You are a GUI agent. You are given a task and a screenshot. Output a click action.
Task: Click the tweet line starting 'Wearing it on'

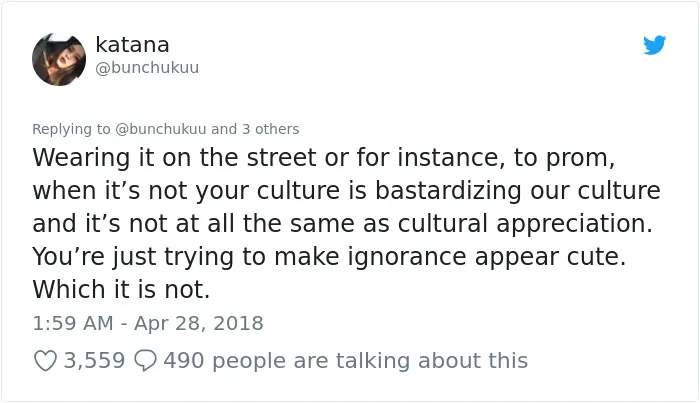pyautogui.click(x=324, y=158)
